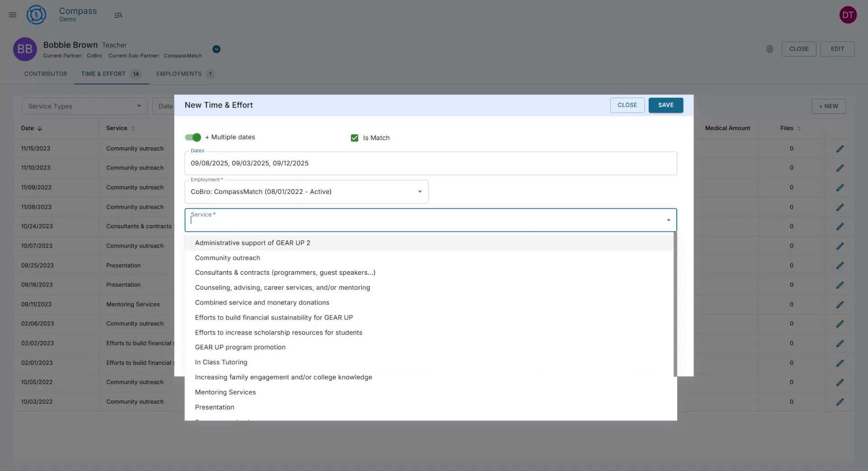Collapse the Service options list
868x471 pixels.
point(669,220)
